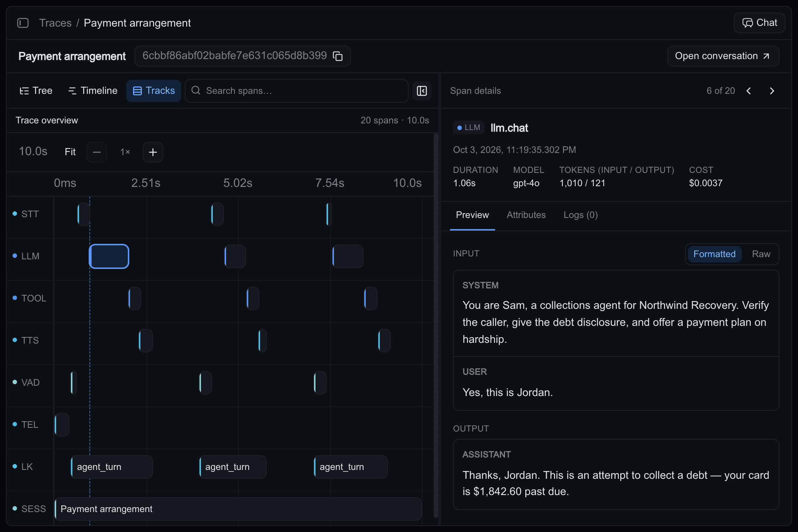Open the Preview tab
This screenshot has height=532, width=798.
coord(472,215)
